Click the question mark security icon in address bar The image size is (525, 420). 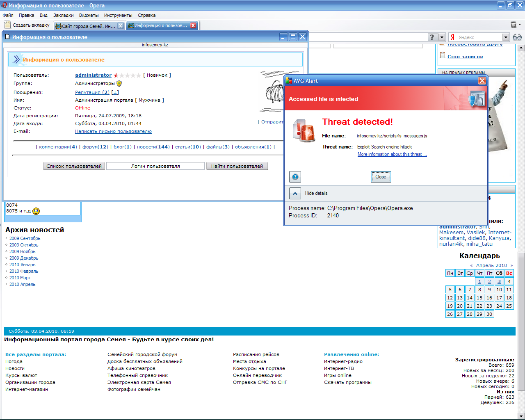point(431,37)
